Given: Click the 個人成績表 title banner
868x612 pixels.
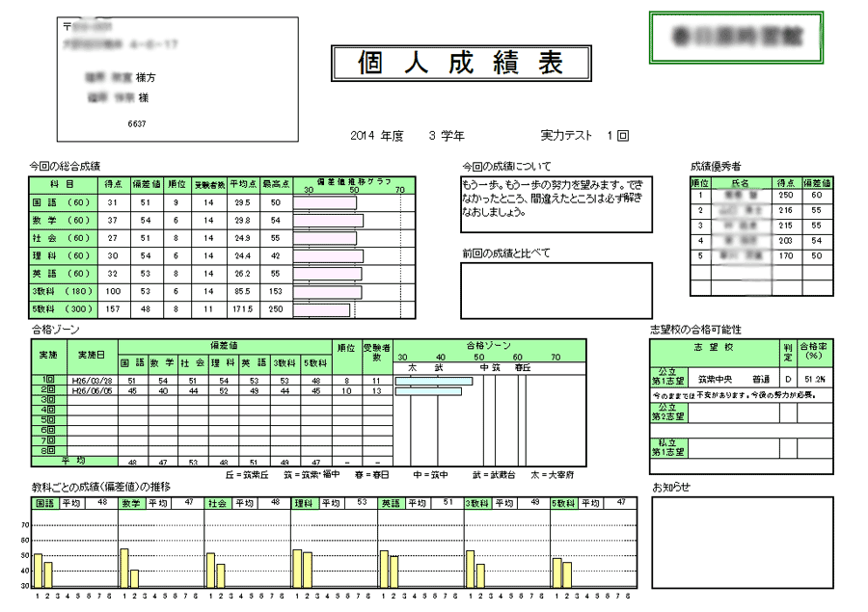Looking at the screenshot, I should [x=461, y=64].
